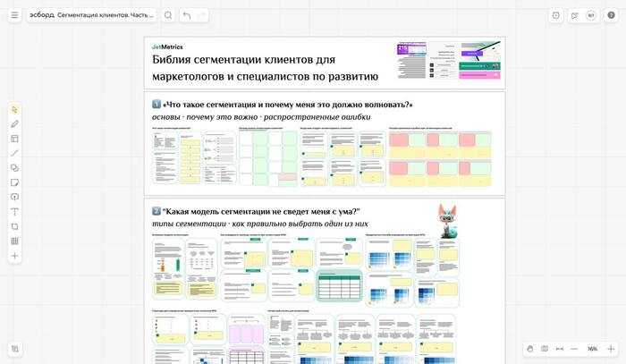The image size is (626, 364).
Task: Open the templates layout tool
Action: coord(15,139)
